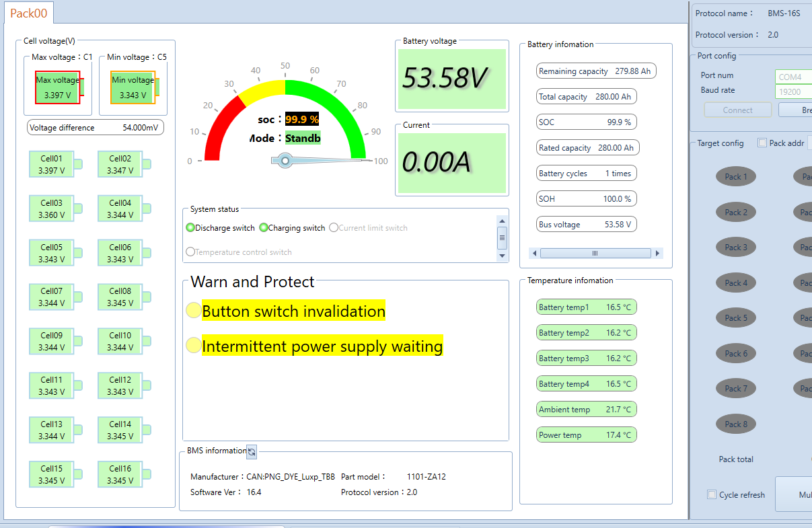Open the Baud rate 19200 dropdown

click(x=794, y=92)
